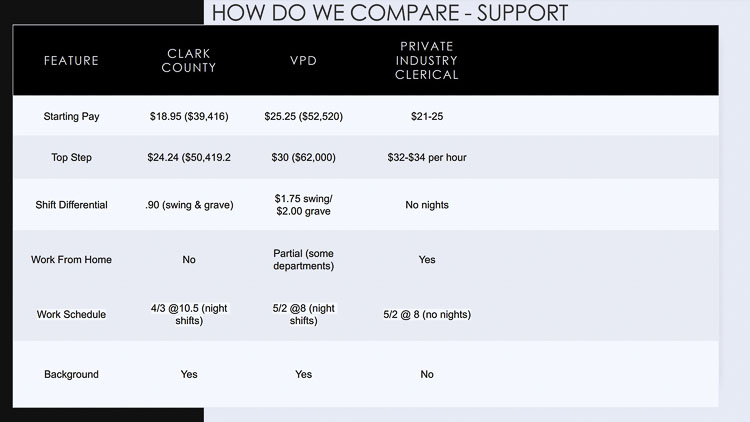Click the 'Partial (some departments)' cell

coord(303,259)
